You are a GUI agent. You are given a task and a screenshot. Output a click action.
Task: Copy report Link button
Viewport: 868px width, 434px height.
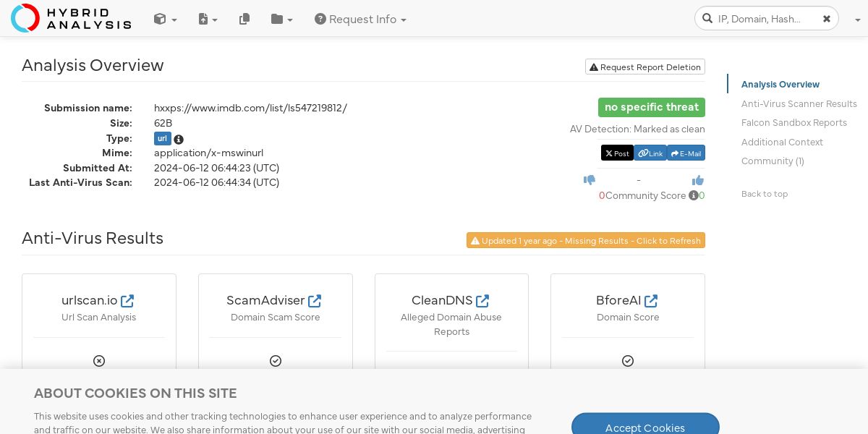(x=650, y=153)
